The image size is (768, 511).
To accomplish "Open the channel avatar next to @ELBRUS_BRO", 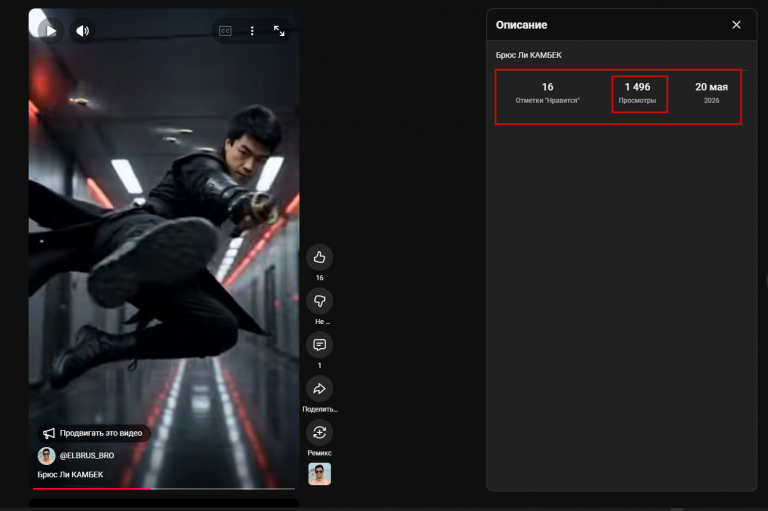I will tap(47, 456).
